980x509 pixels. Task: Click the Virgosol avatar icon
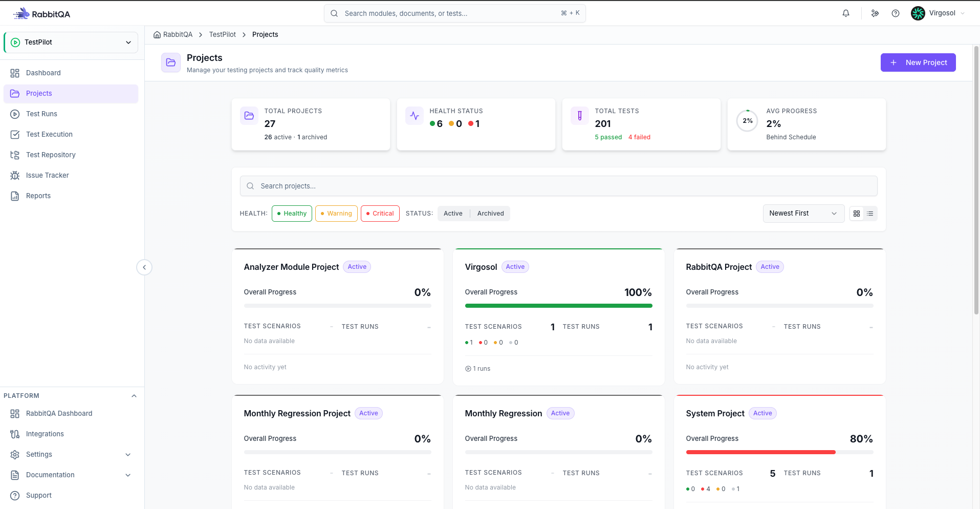(918, 13)
